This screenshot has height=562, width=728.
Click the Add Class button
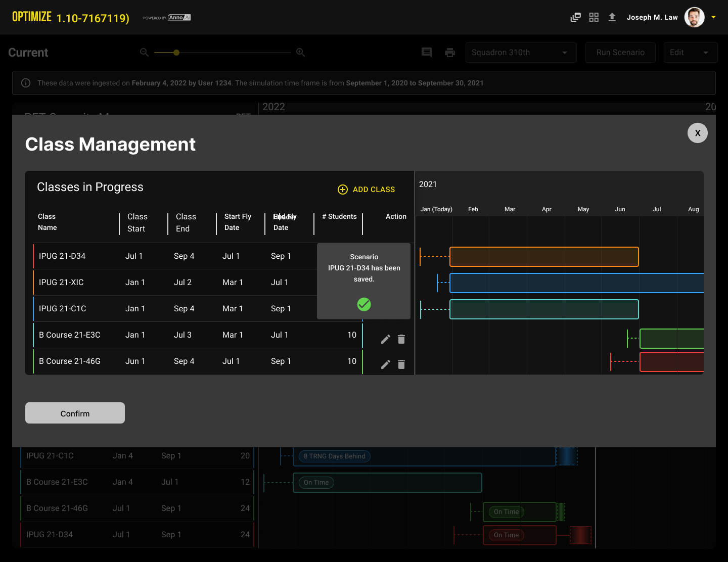pyautogui.click(x=367, y=190)
